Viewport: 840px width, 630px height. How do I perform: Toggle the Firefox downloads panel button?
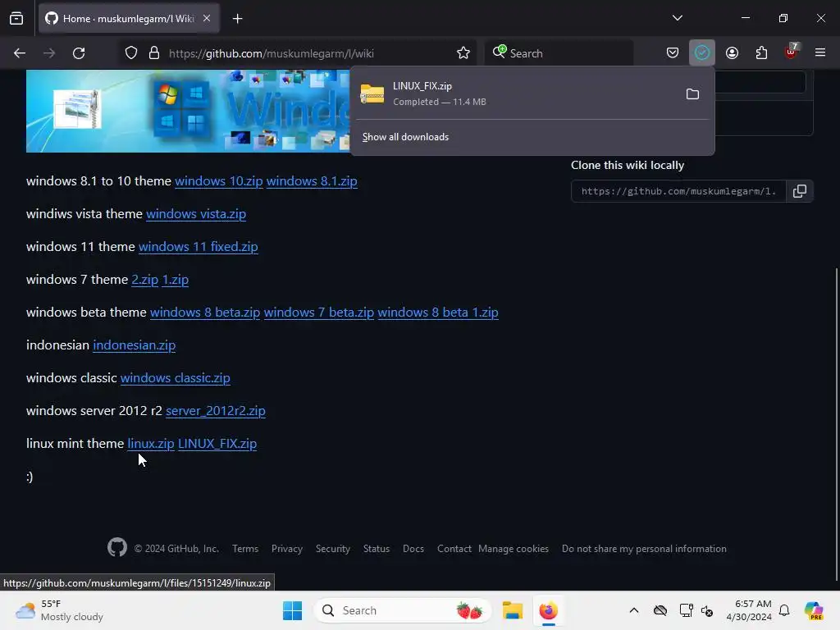(x=702, y=53)
